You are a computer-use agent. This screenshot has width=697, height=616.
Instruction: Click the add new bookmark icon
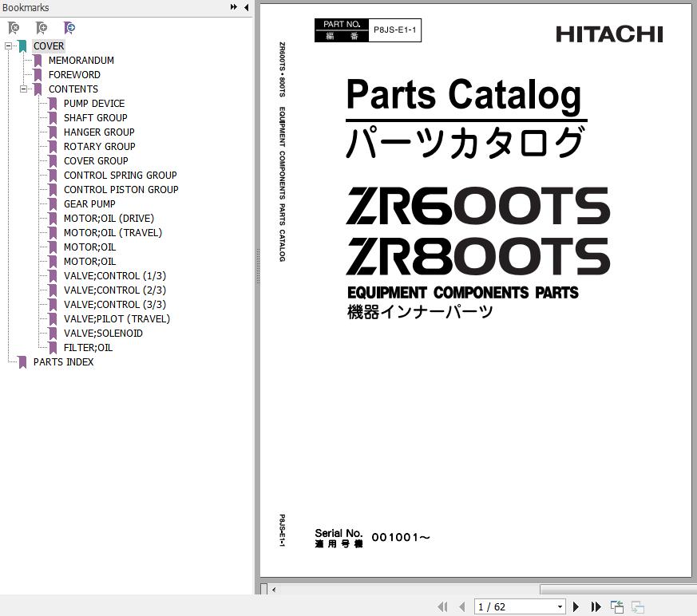pos(42,28)
